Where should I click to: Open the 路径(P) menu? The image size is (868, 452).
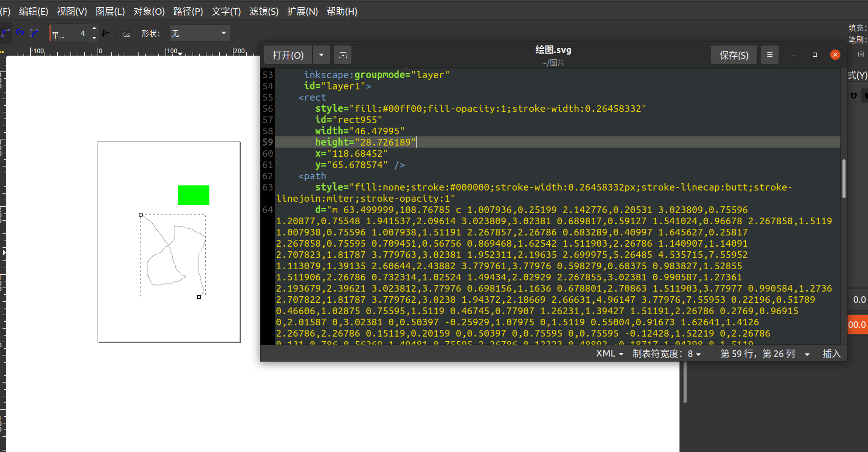click(x=188, y=11)
